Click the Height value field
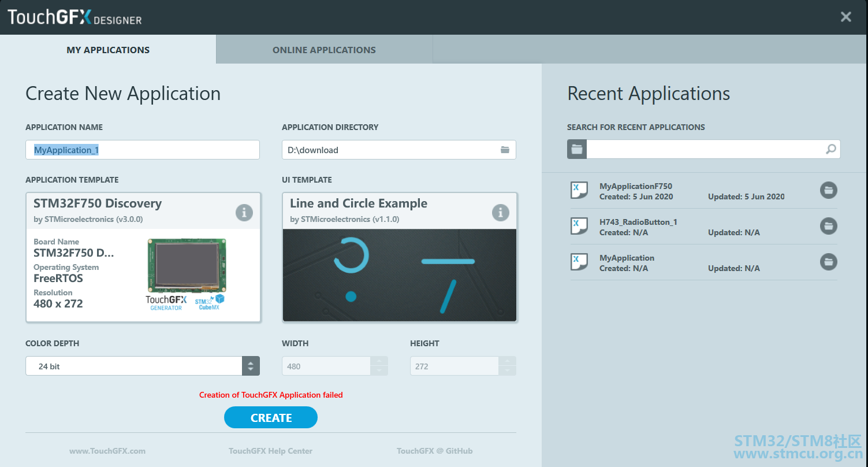 [x=455, y=366]
